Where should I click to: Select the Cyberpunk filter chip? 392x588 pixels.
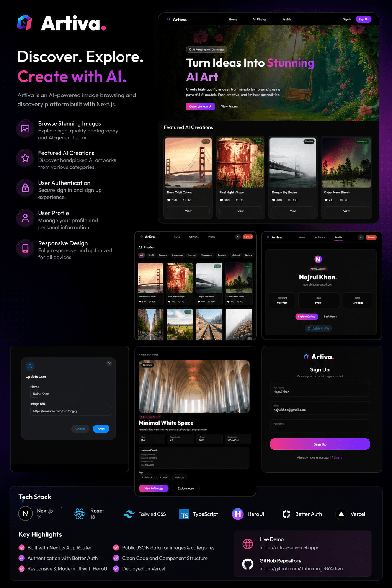coord(177,255)
